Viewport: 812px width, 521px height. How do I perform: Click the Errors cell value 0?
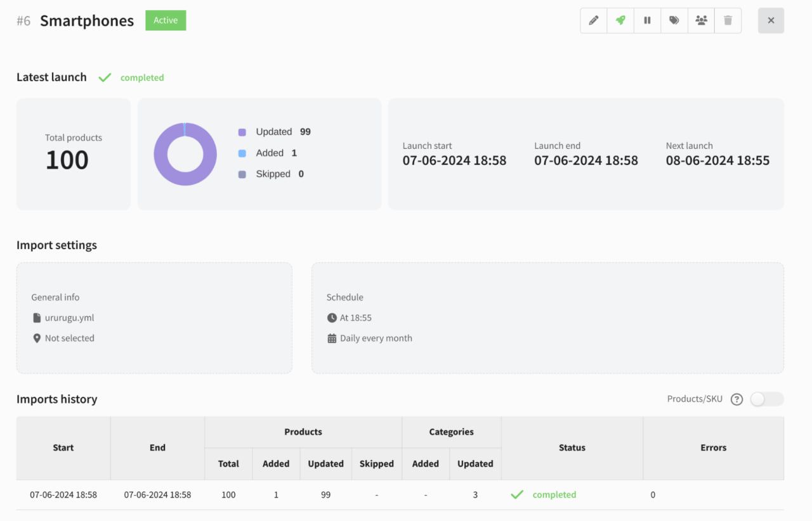pos(653,495)
